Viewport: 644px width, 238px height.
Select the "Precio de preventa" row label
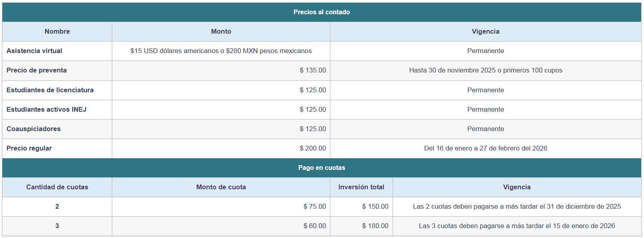[36, 70]
